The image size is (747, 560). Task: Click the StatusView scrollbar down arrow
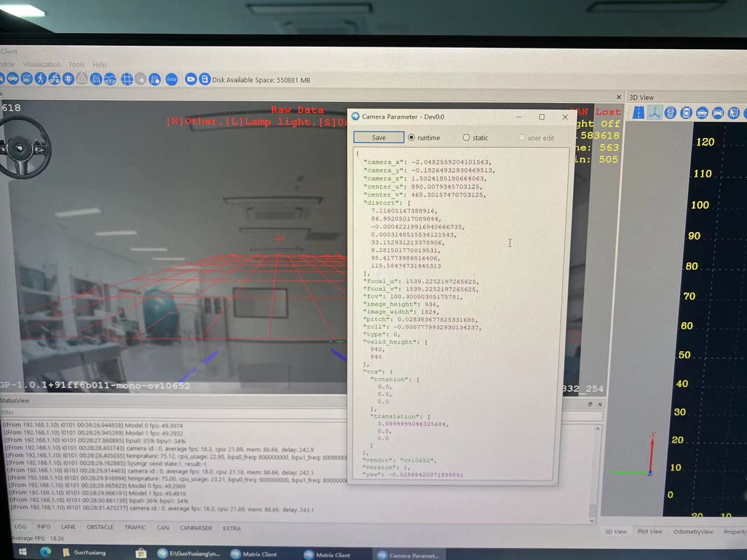click(592, 521)
